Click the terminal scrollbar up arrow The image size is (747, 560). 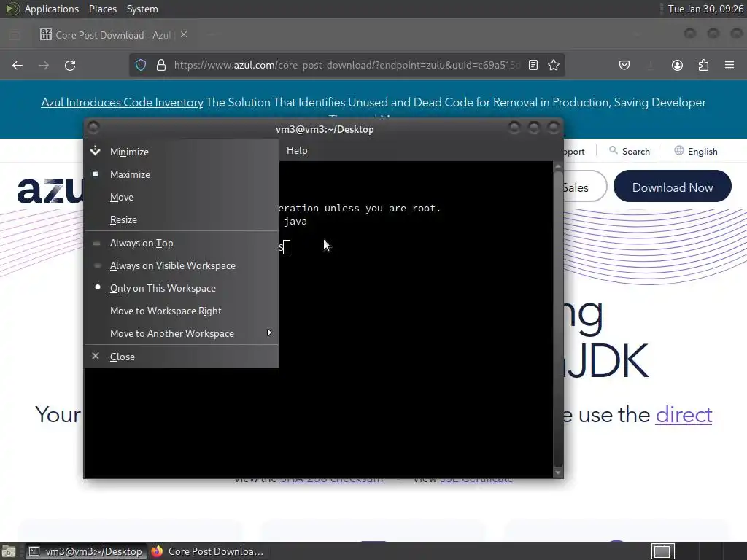558,166
